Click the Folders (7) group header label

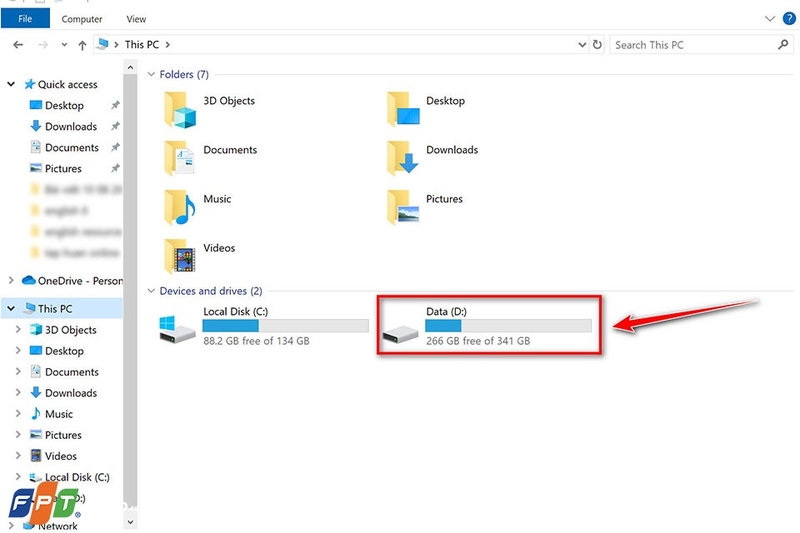(184, 74)
